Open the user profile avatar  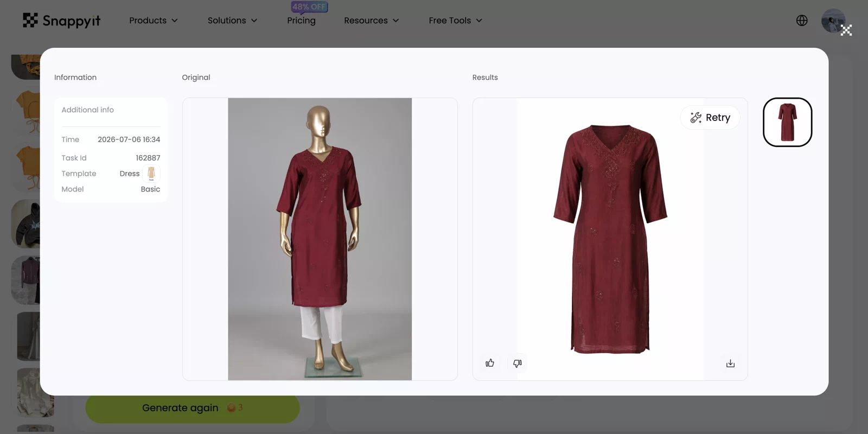coord(833,21)
